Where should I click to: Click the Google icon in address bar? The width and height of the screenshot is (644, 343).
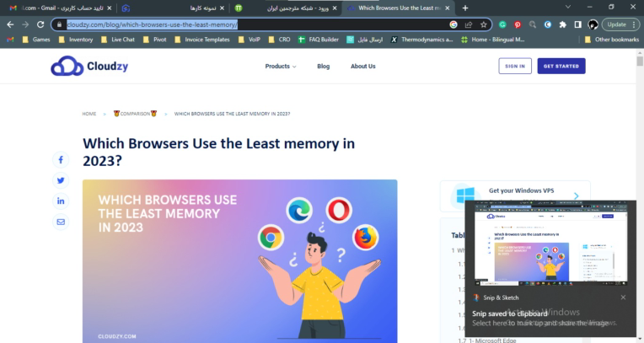453,24
